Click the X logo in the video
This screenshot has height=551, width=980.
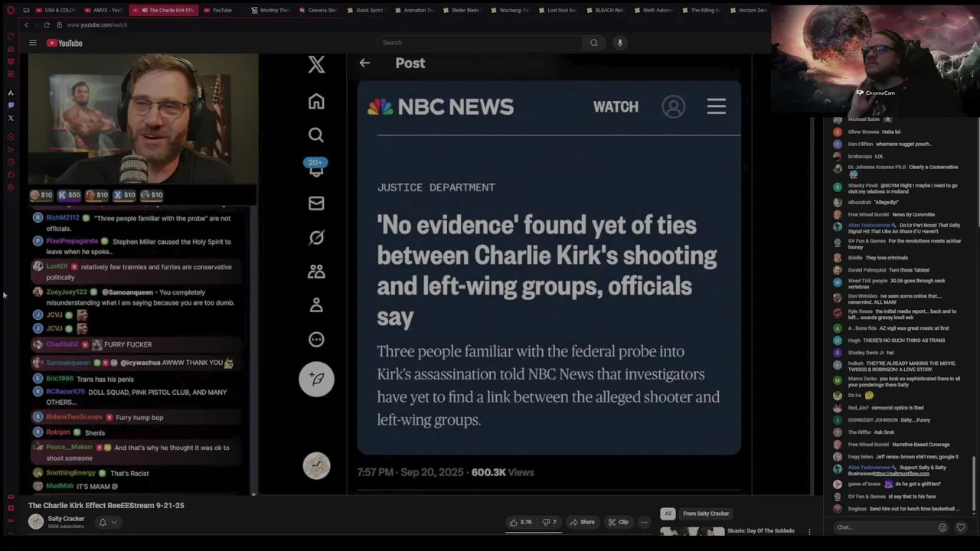point(316,65)
